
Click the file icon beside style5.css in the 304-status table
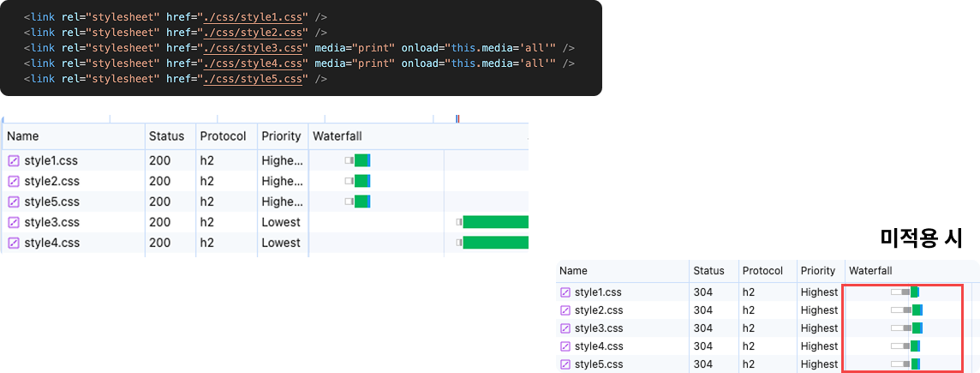click(x=565, y=364)
